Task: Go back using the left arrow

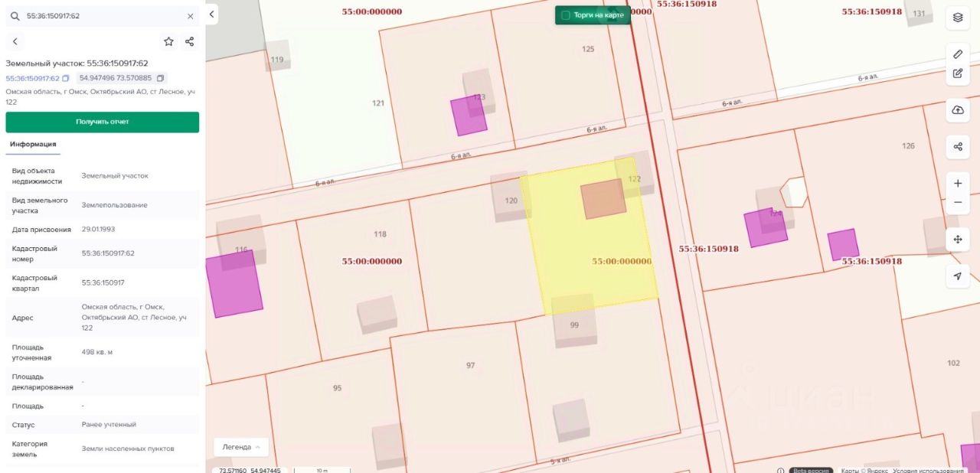Action: point(15,41)
